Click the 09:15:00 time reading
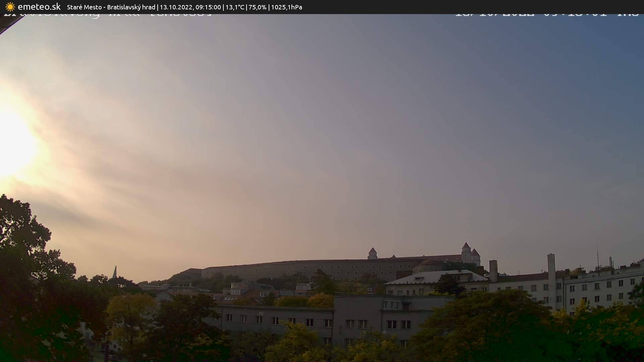Screen dimensions: 644x362 (x=208, y=7)
